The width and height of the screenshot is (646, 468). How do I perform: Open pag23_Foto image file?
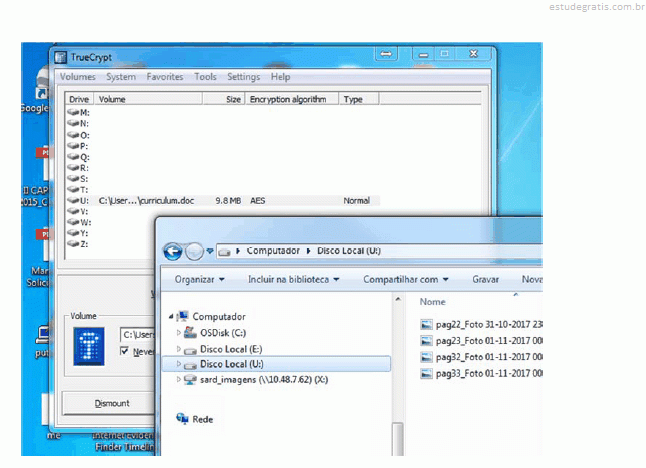(x=481, y=341)
